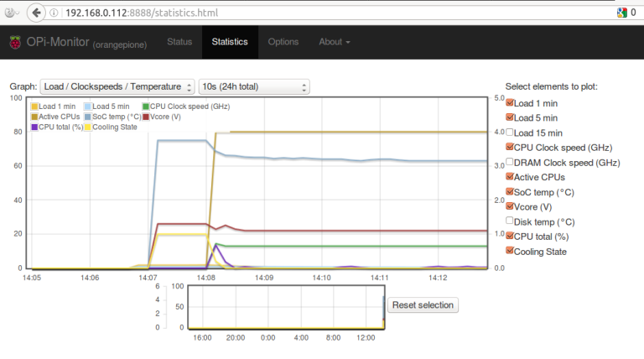Click Load 1 min legend color swatch
The height and width of the screenshot is (359, 644).
34,107
